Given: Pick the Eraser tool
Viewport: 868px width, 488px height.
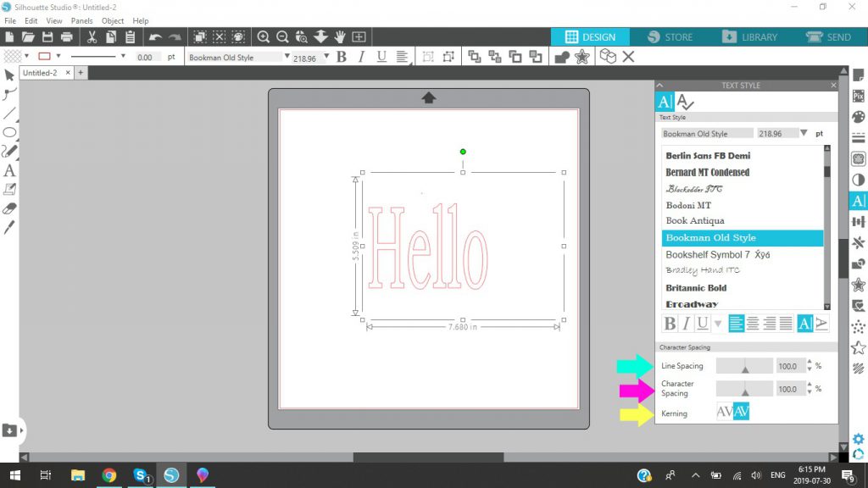Looking at the screenshot, I should (9, 208).
